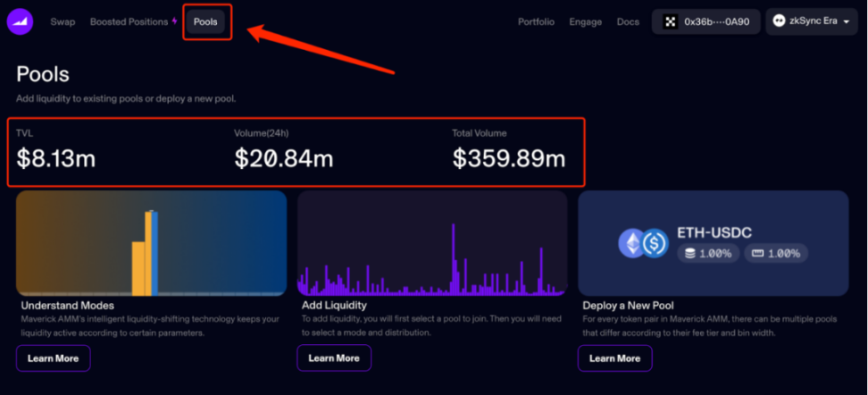Image resolution: width=868 pixels, height=395 pixels.
Task: Click the zkSync Era network logo icon
Action: (x=779, y=21)
